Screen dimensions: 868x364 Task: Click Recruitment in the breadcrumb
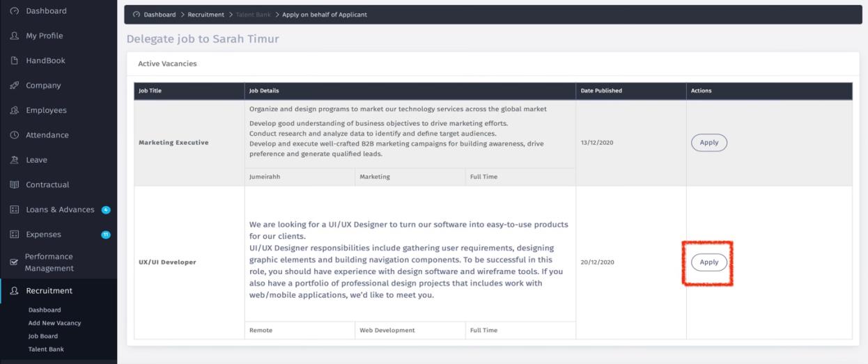tap(206, 15)
